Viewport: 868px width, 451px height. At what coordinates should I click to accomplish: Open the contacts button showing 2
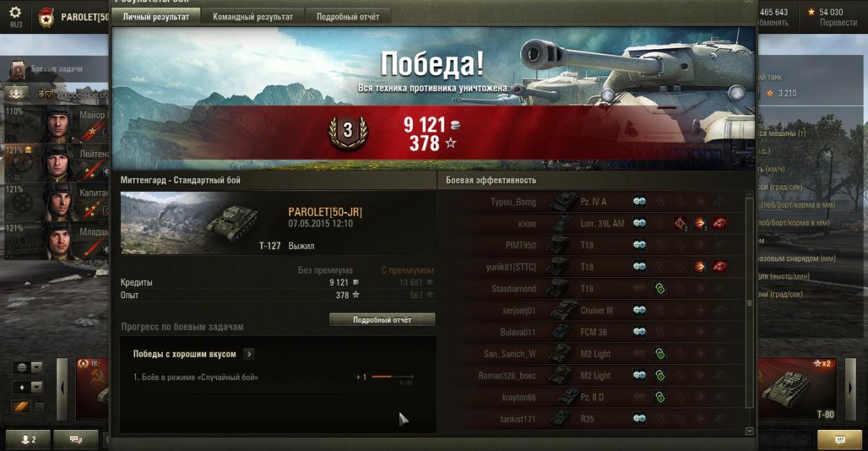pos(27,439)
